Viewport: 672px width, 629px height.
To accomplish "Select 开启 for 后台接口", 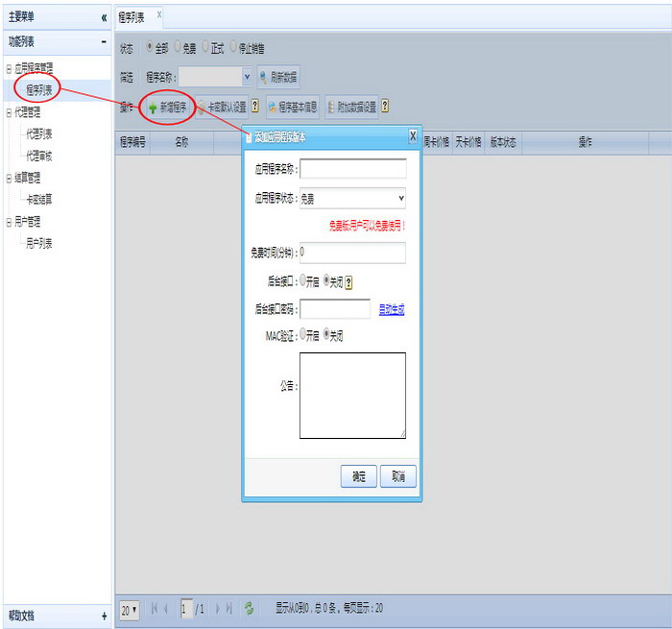I will [303, 280].
